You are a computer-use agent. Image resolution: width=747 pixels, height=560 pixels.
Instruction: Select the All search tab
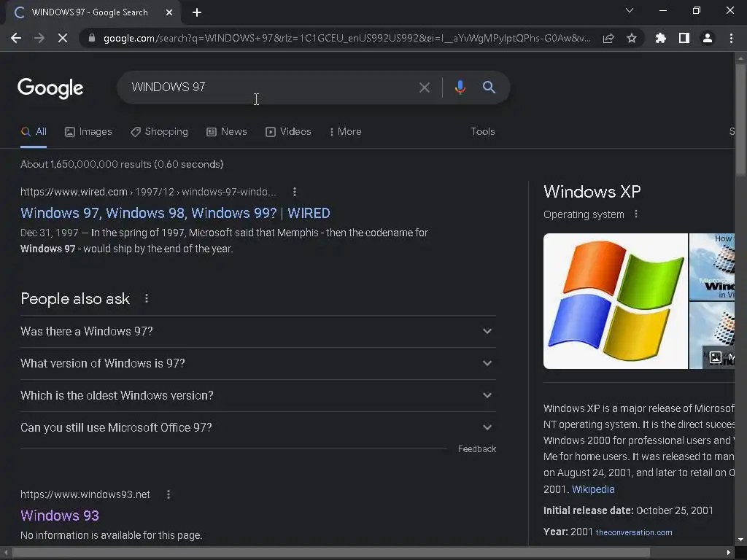point(34,132)
